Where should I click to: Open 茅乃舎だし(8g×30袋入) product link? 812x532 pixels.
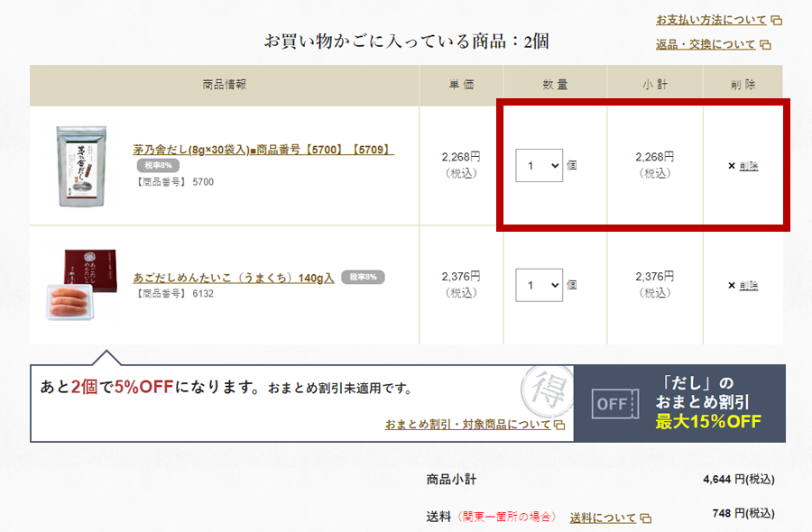click(263, 150)
